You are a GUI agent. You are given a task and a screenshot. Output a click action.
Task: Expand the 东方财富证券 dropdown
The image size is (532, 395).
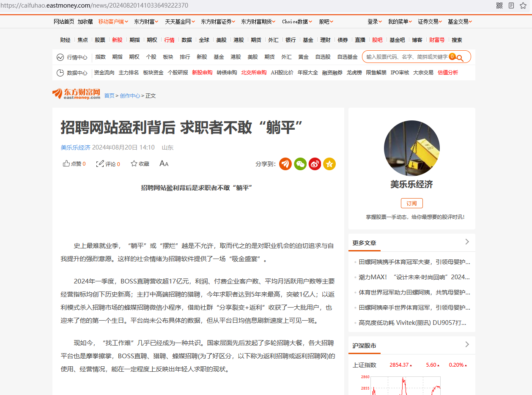point(218,22)
